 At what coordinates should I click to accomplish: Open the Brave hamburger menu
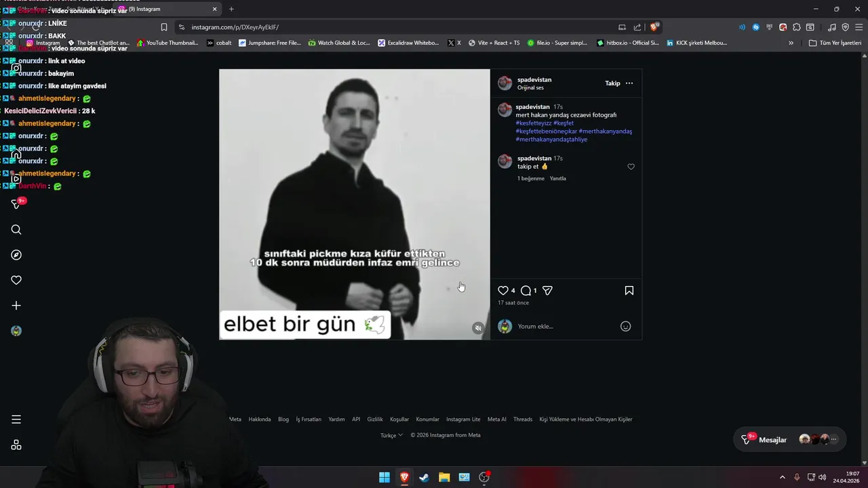click(859, 27)
